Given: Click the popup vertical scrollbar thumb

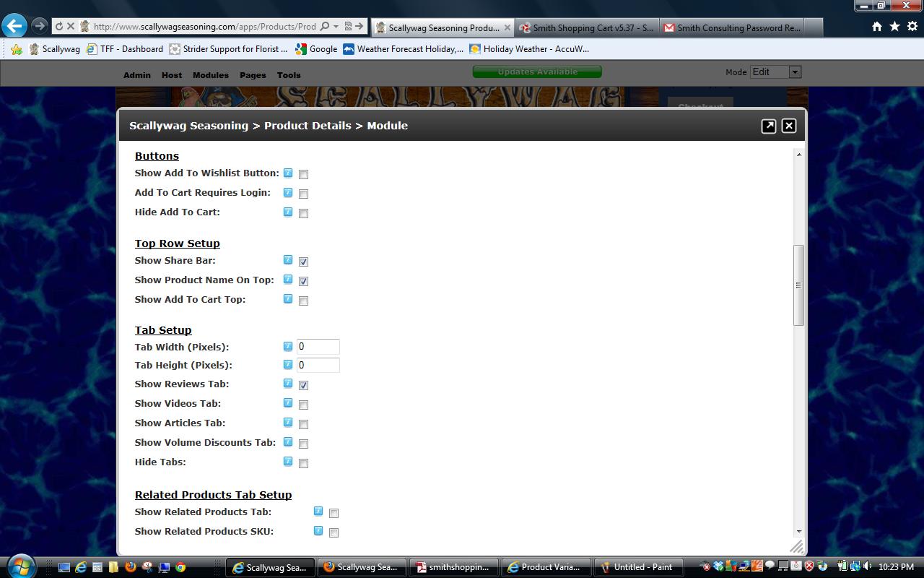Looking at the screenshot, I should [x=798, y=285].
